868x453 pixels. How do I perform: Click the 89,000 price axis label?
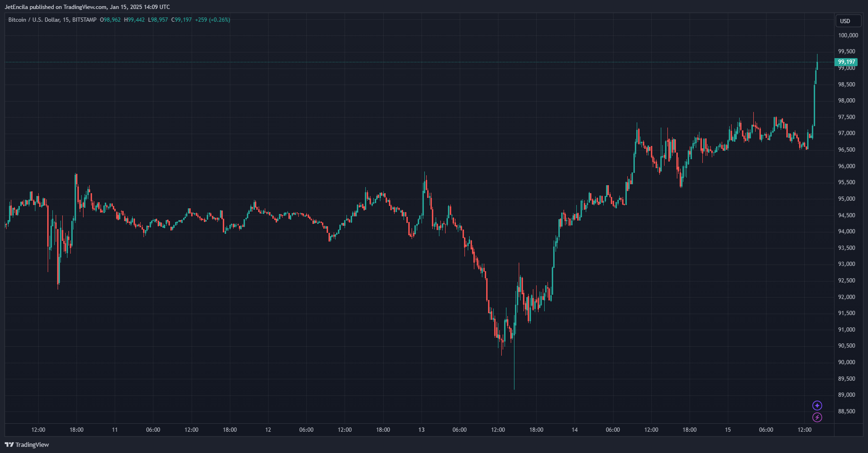(x=846, y=395)
